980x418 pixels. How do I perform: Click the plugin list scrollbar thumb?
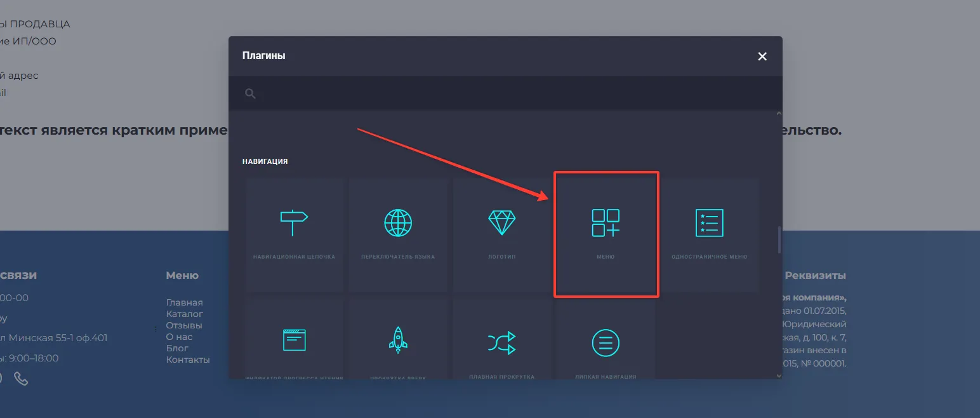[779, 240]
